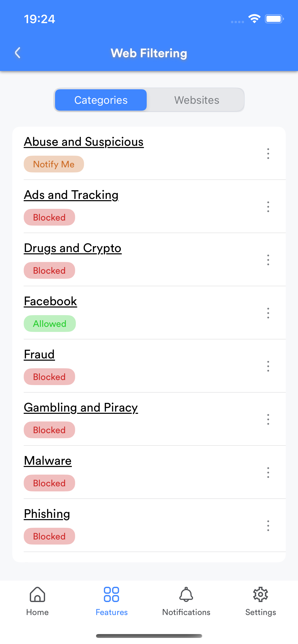Open the Wi-Fi status icon

click(x=254, y=19)
